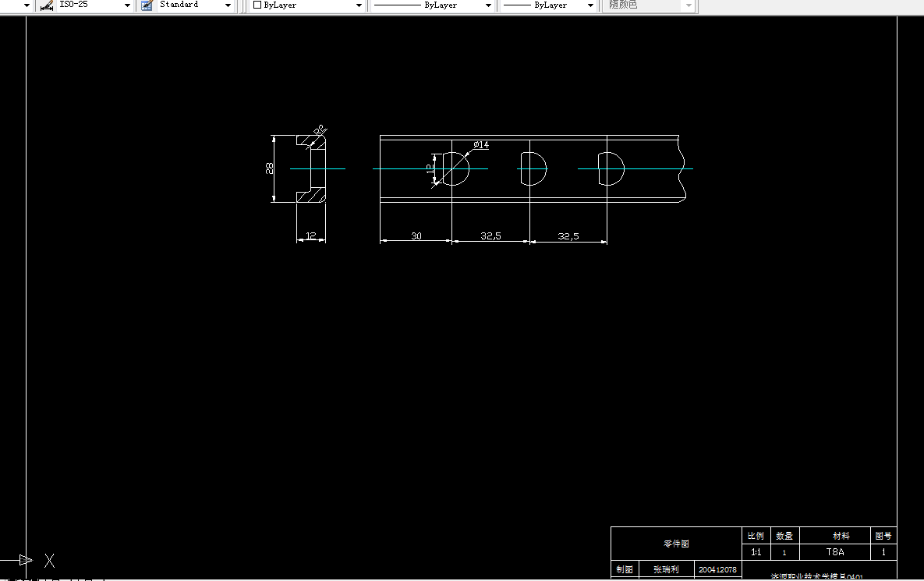
Task: Click the UCS X axis icon
Action: (x=49, y=561)
